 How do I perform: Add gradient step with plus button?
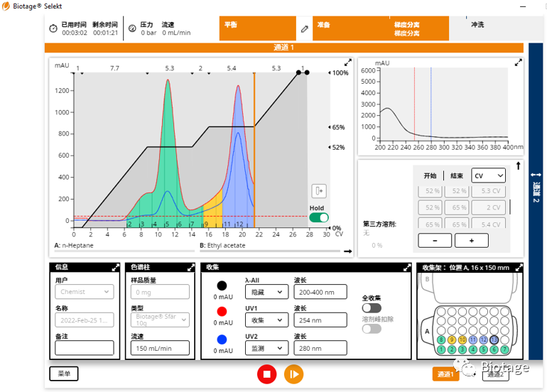pos(472,240)
